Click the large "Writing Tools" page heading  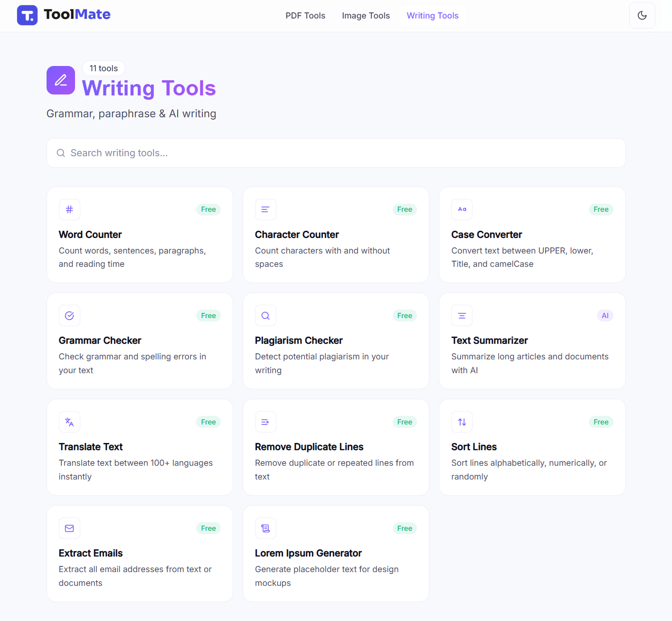pyautogui.click(x=149, y=88)
